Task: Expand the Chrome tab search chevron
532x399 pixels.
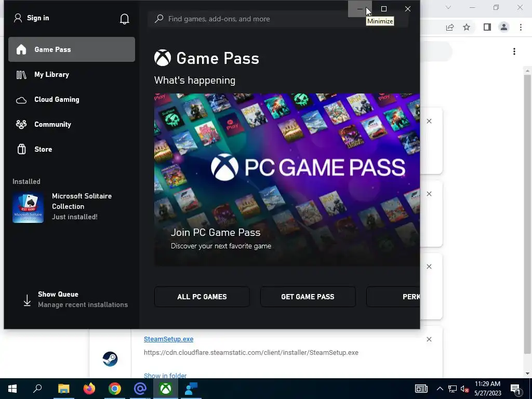Action: point(448,7)
